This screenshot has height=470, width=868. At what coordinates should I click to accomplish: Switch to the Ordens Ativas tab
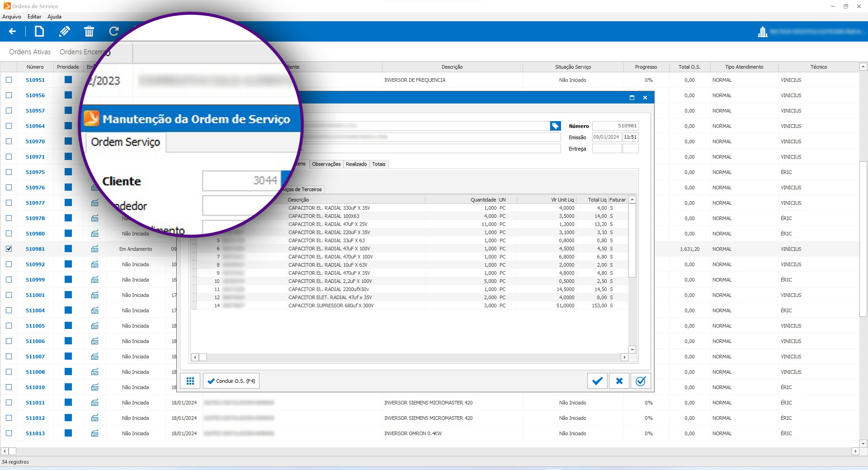30,52
